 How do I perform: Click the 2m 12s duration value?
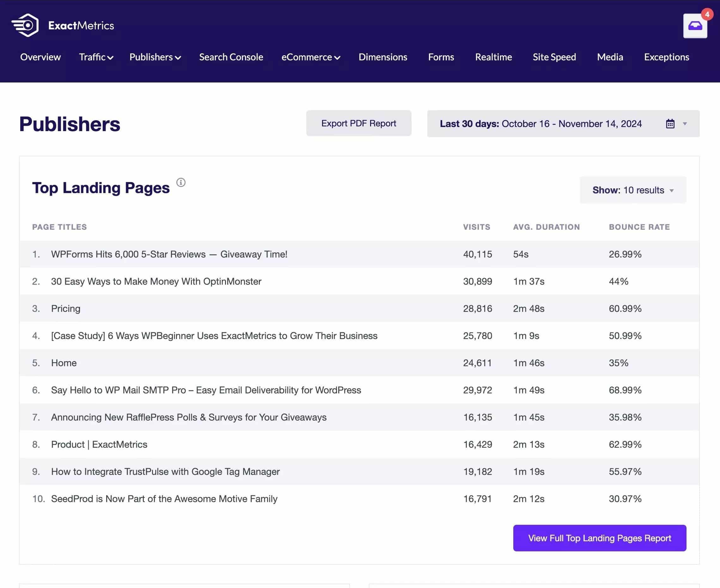click(528, 499)
